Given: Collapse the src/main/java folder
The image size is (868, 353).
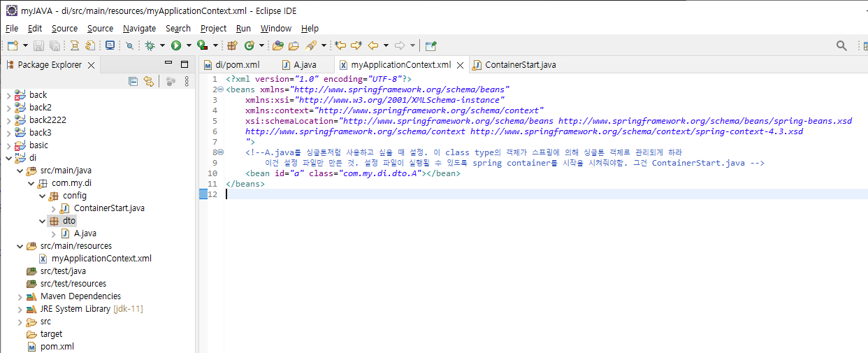Looking at the screenshot, I should (20, 171).
